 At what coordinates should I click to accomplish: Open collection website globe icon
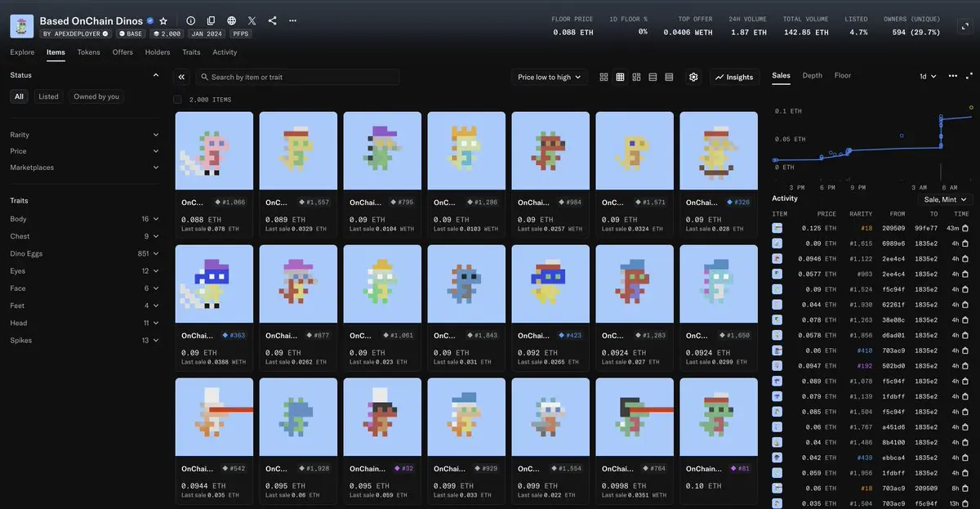(232, 20)
